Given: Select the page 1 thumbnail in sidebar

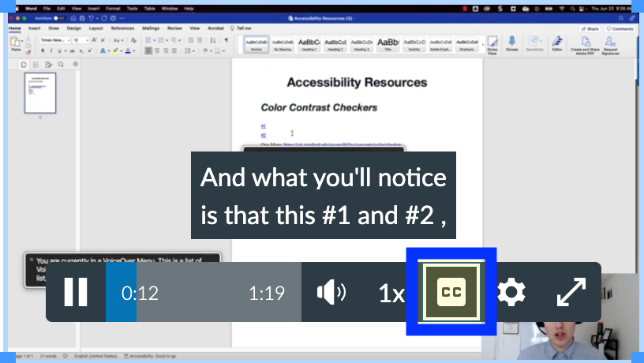Looking at the screenshot, I should (39, 93).
